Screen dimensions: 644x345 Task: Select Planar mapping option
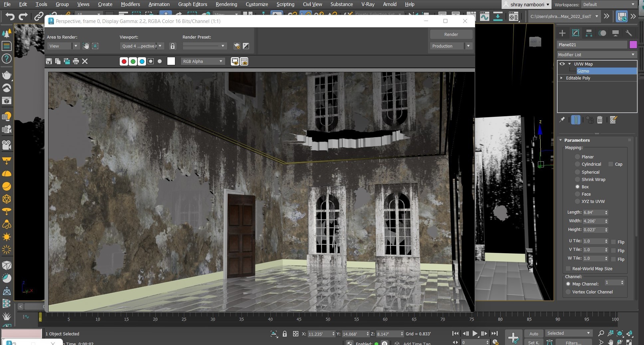(x=577, y=157)
